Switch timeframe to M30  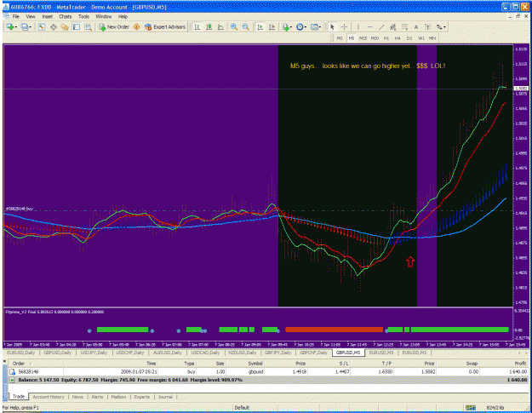point(375,38)
